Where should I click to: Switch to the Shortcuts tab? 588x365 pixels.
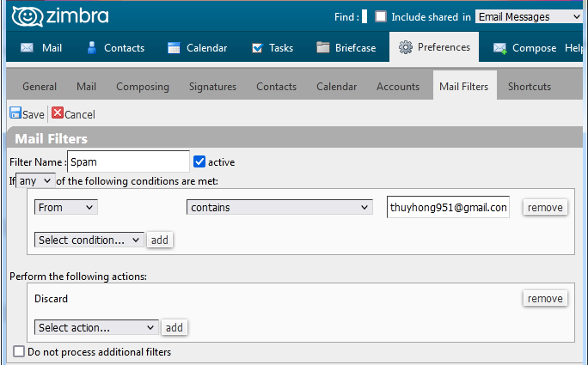point(530,87)
